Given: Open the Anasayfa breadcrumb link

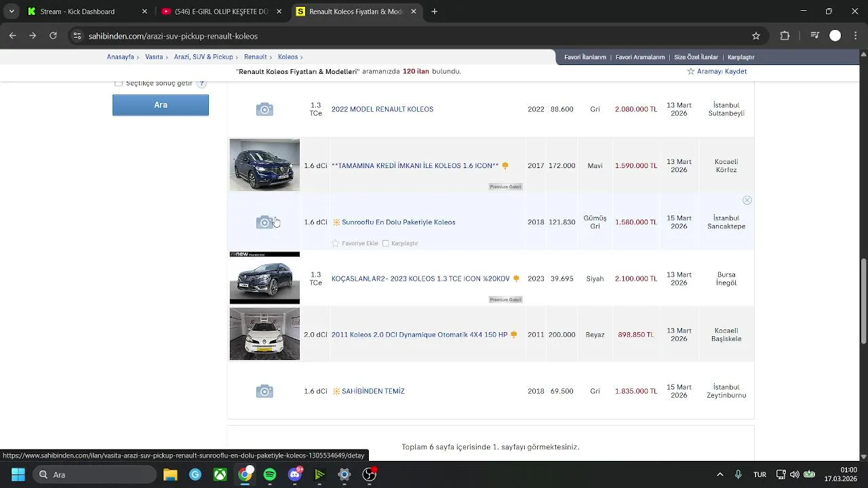Looking at the screenshot, I should click(121, 57).
